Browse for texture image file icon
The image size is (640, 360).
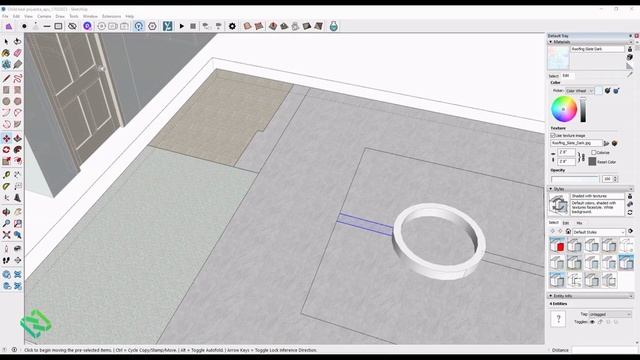[x=607, y=143]
